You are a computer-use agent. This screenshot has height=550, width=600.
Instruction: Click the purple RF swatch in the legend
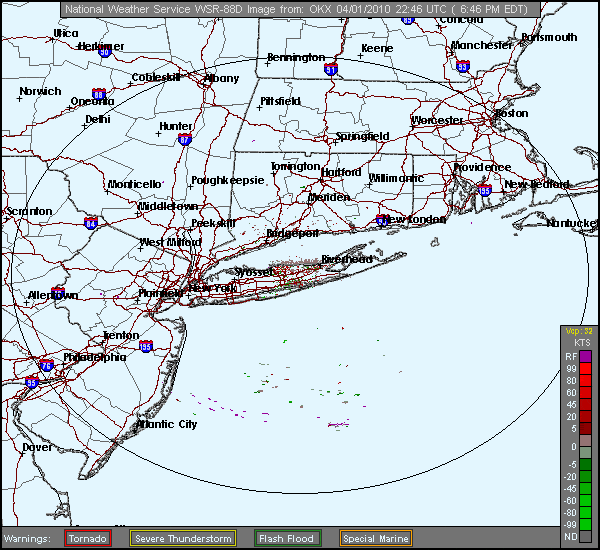pyautogui.click(x=585, y=357)
